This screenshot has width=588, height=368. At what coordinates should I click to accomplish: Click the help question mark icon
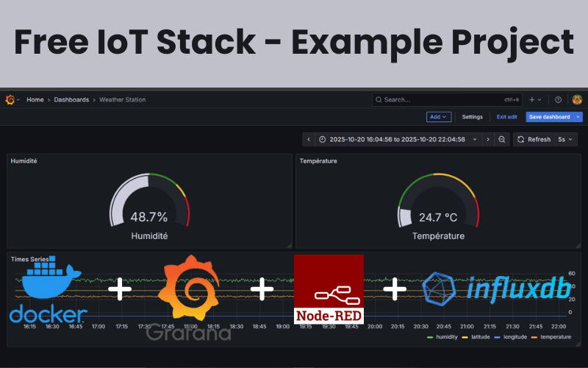tap(558, 99)
